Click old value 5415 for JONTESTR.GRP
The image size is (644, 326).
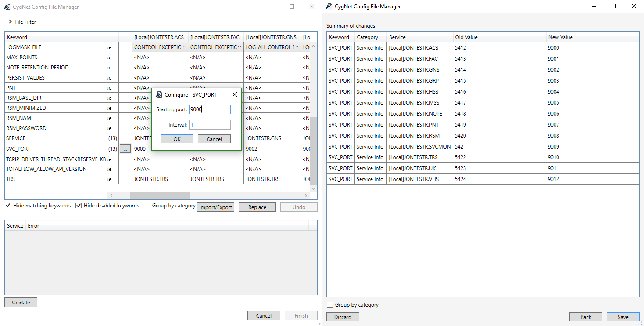500,81
